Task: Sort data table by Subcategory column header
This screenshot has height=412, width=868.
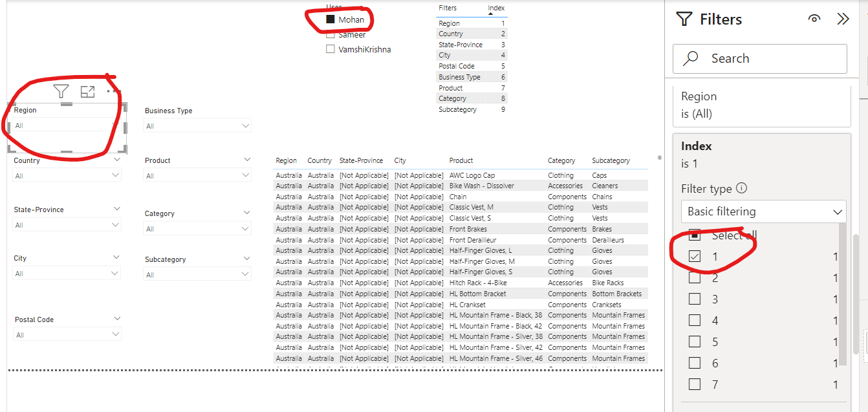Action: 611,160
